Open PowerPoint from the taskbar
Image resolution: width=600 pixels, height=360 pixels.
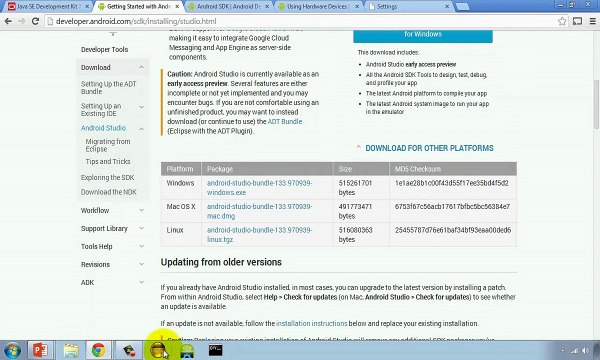[x=41, y=350]
